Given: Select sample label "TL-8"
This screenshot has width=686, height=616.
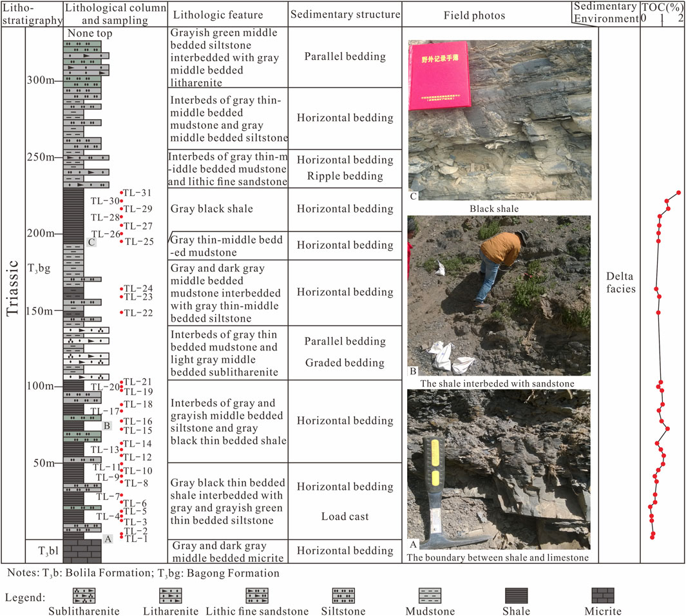Looking at the screenshot, I should 137,483.
